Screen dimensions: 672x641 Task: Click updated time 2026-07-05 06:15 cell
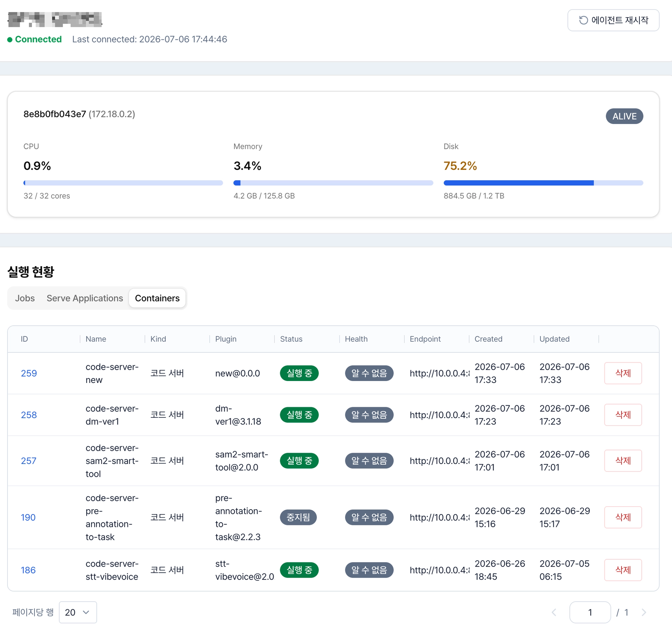[x=565, y=570]
